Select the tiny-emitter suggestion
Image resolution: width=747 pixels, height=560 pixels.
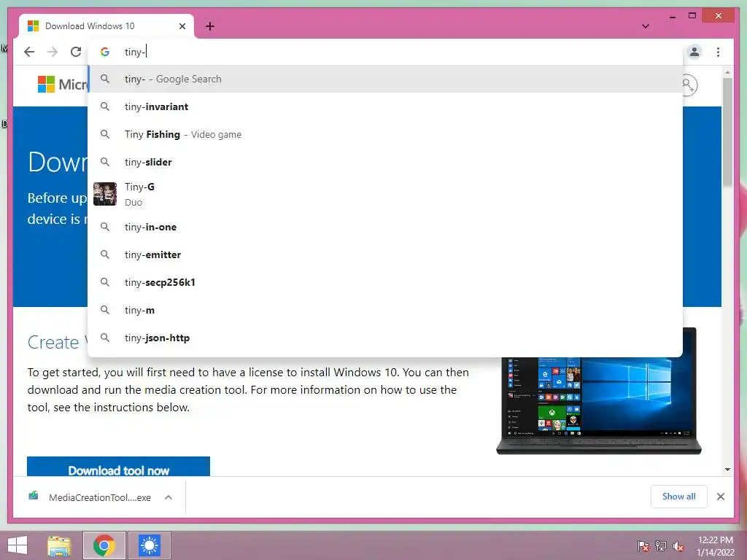tap(385, 254)
